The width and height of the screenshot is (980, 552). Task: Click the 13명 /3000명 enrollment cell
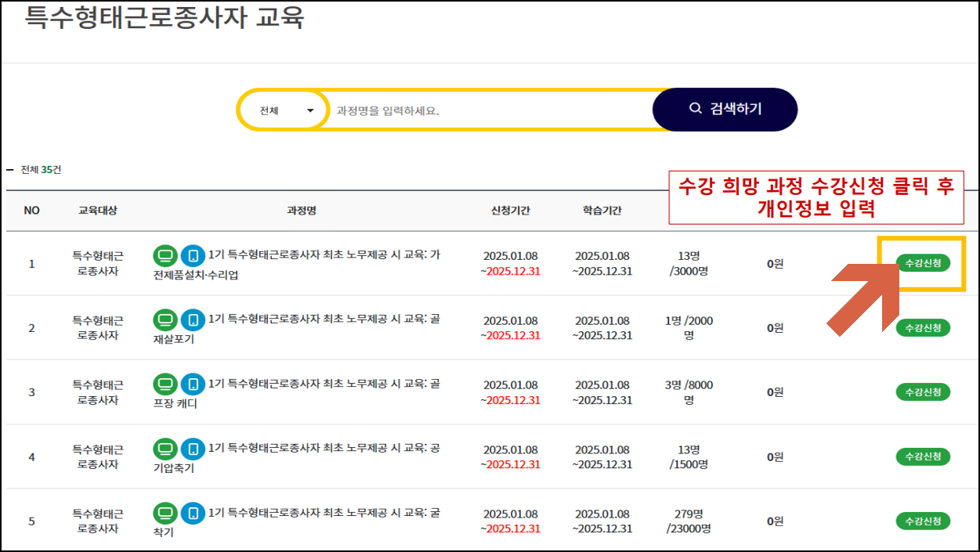[x=689, y=264]
